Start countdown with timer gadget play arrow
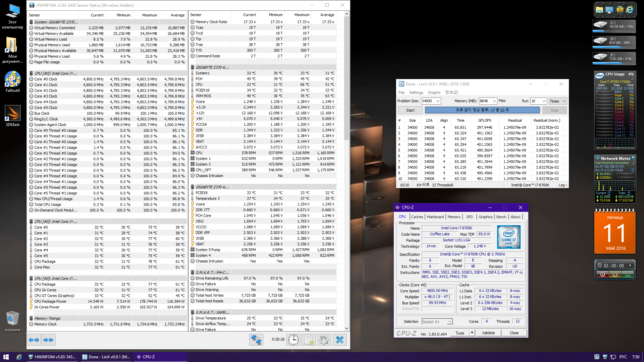The width and height of the screenshot is (644, 362). [x=630, y=265]
